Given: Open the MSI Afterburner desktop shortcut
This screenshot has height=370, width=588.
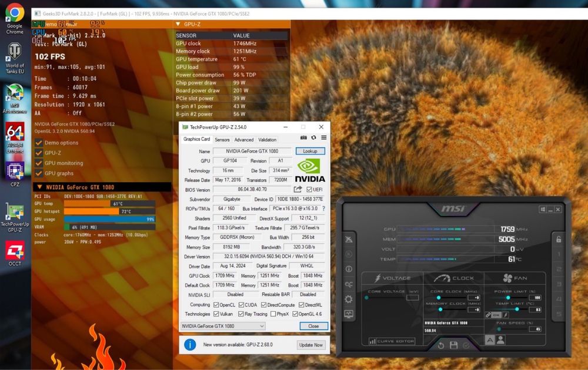Looking at the screenshot, I should point(15,99).
